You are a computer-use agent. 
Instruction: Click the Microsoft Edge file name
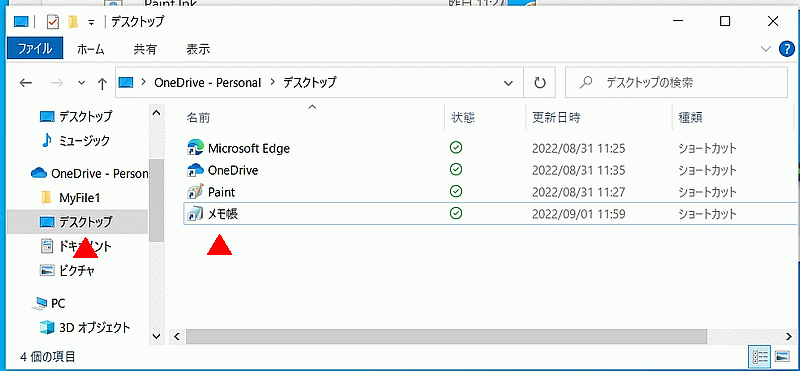click(249, 149)
